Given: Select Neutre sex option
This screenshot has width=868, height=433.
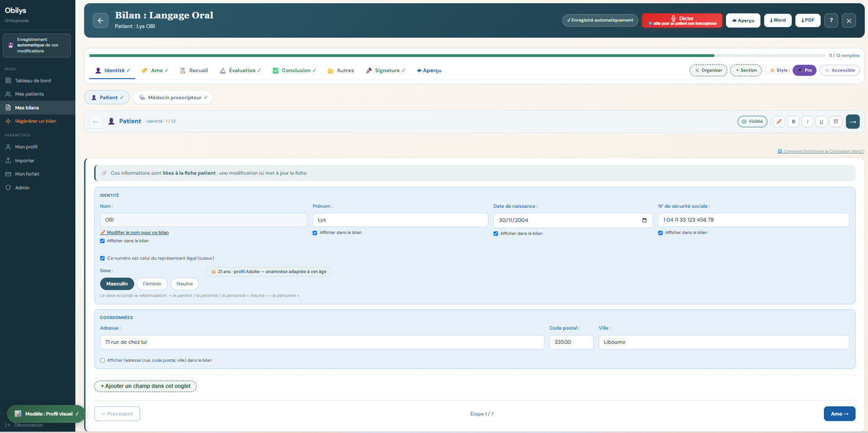Looking at the screenshot, I should [x=185, y=284].
